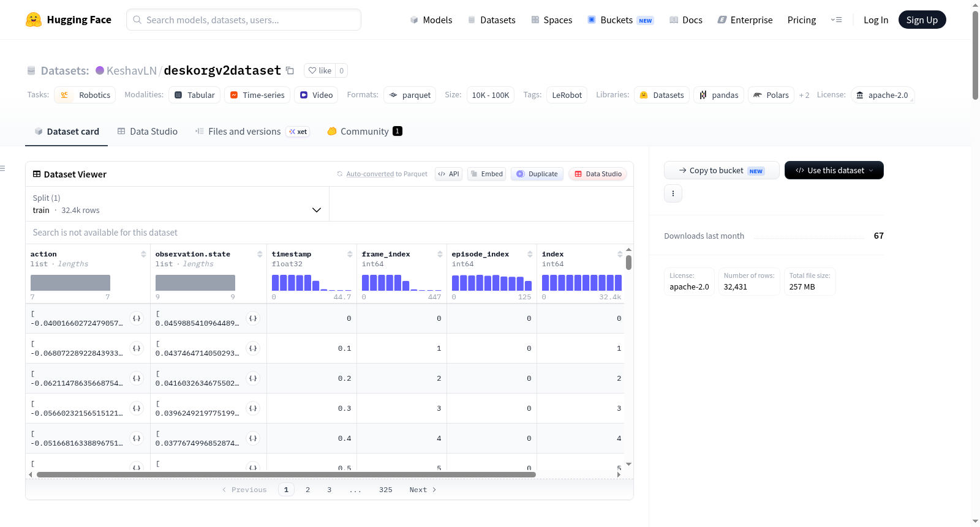This screenshot has height=527, width=980.
Task: Click the apache-2.0 license tag
Action: tap(883, 95)
